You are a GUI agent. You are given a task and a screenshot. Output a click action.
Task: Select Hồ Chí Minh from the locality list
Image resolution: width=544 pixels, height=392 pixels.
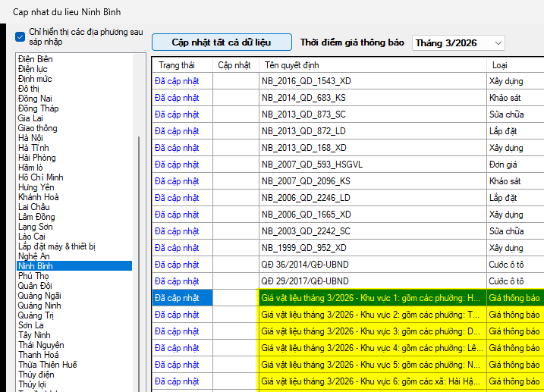click(39, 177)
